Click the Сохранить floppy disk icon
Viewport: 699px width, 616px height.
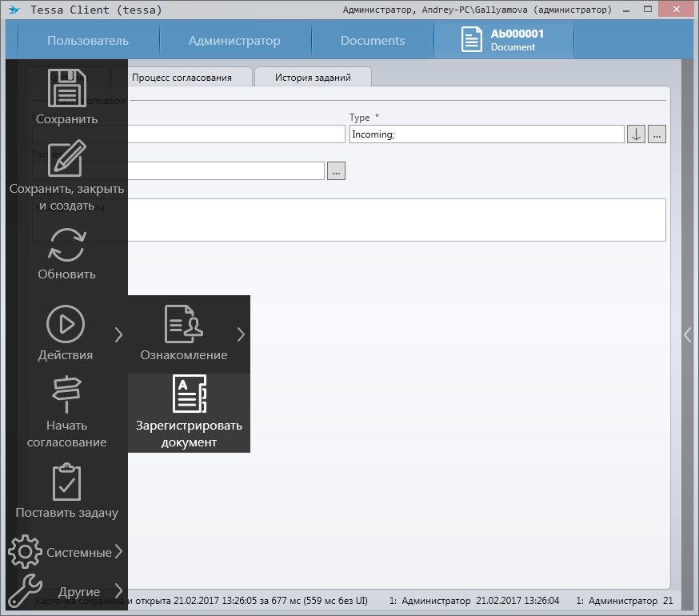point(66,88)
